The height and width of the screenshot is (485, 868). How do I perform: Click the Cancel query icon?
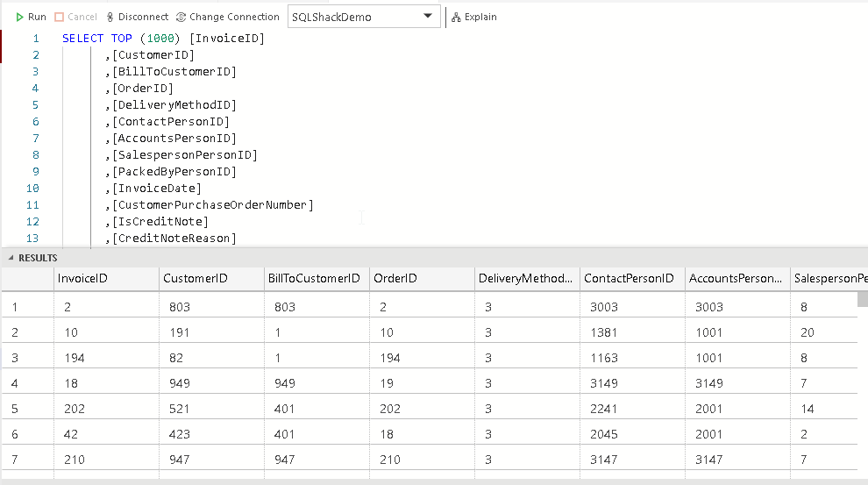(60, 17)
